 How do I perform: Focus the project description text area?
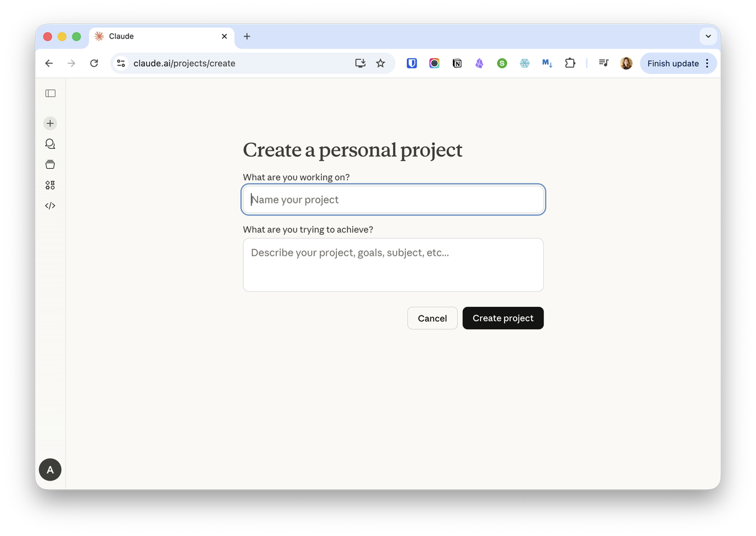click(393, 265)
